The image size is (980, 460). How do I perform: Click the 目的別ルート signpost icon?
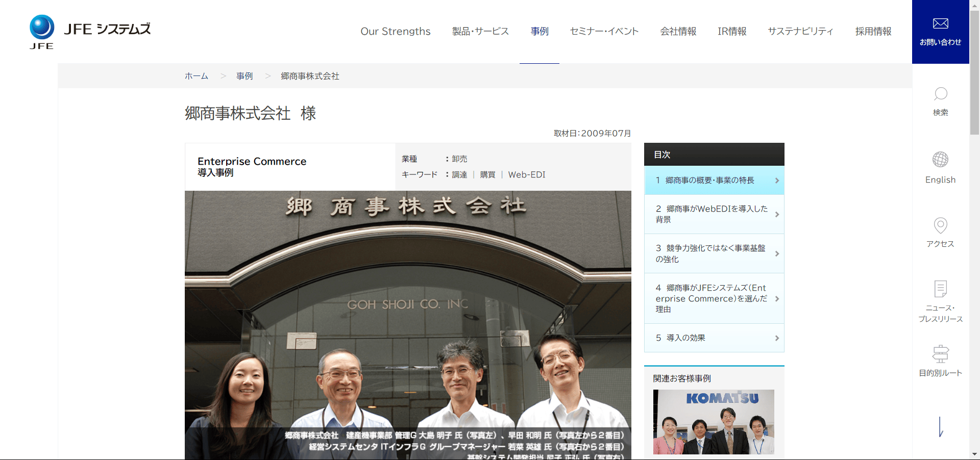pos(940,354)
